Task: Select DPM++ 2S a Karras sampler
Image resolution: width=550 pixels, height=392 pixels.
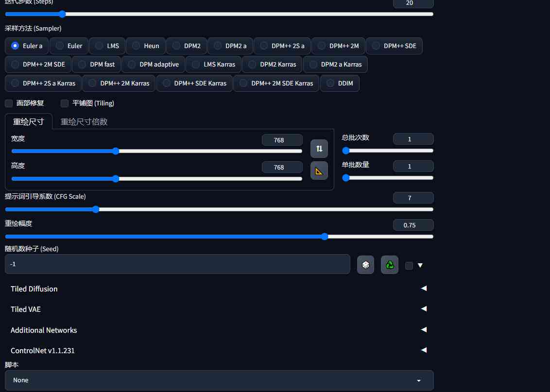Action: click(x=43, y=84)
